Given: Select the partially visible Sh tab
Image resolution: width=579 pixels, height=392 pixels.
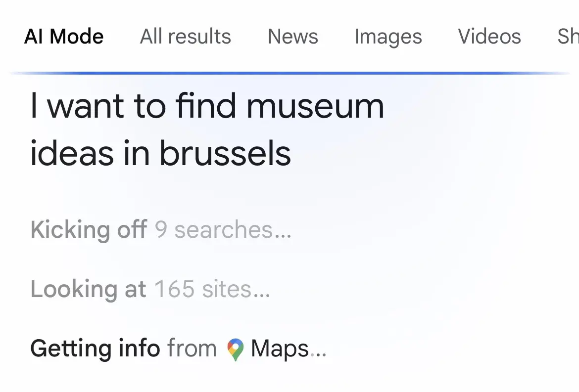Looking at the screenshot, I should pos(568,37).
